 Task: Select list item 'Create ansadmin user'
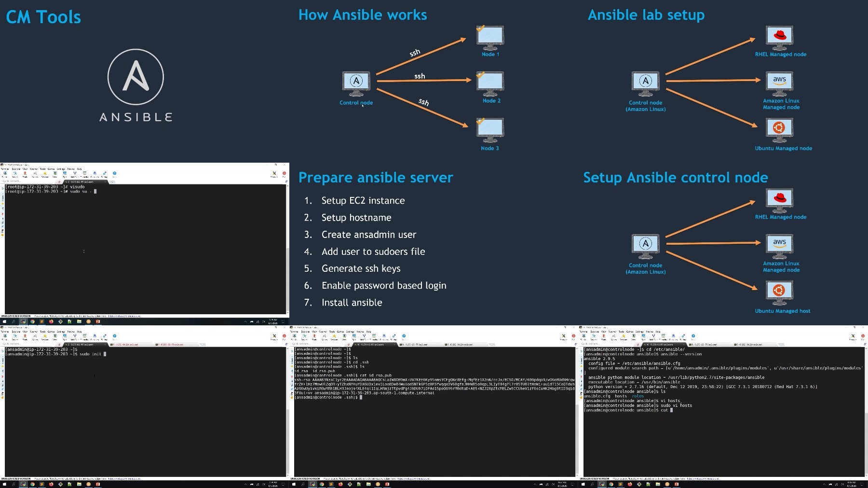(x=369, y=235)
